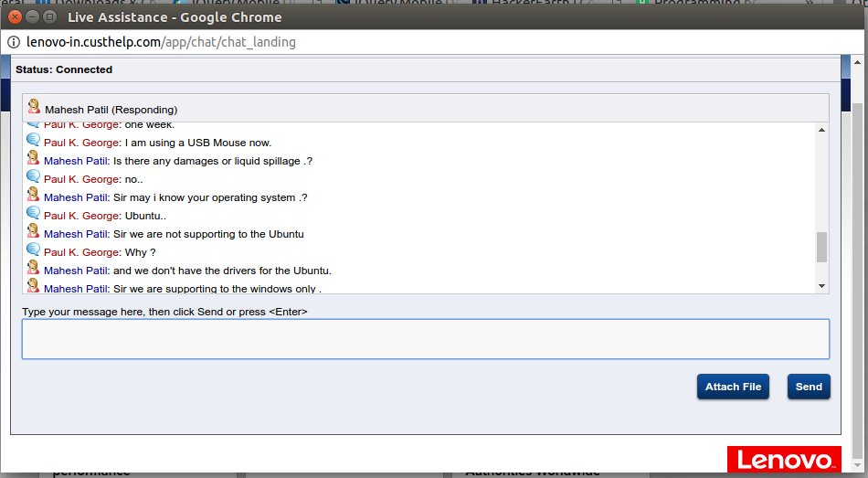This screenshot has width=868, height=478.
Task: Click the message 'Sir we are supporting to the windows only .'
Action: [217, 289]
